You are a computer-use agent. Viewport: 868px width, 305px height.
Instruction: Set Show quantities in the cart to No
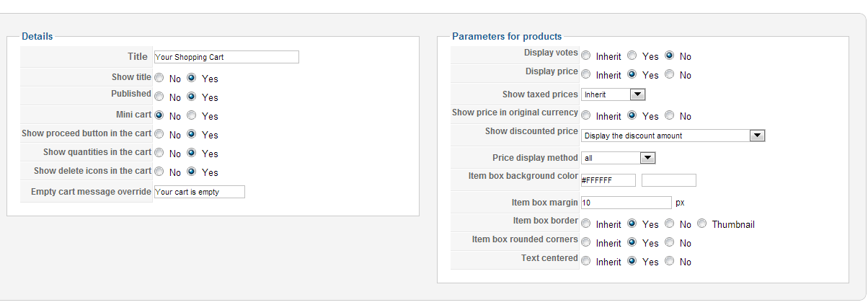point(159,153)
